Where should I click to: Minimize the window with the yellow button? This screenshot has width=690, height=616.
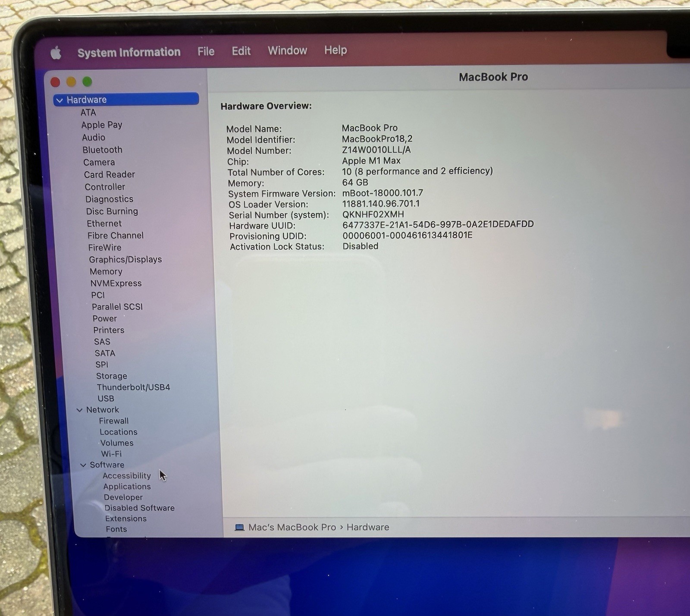click(71, 82)
